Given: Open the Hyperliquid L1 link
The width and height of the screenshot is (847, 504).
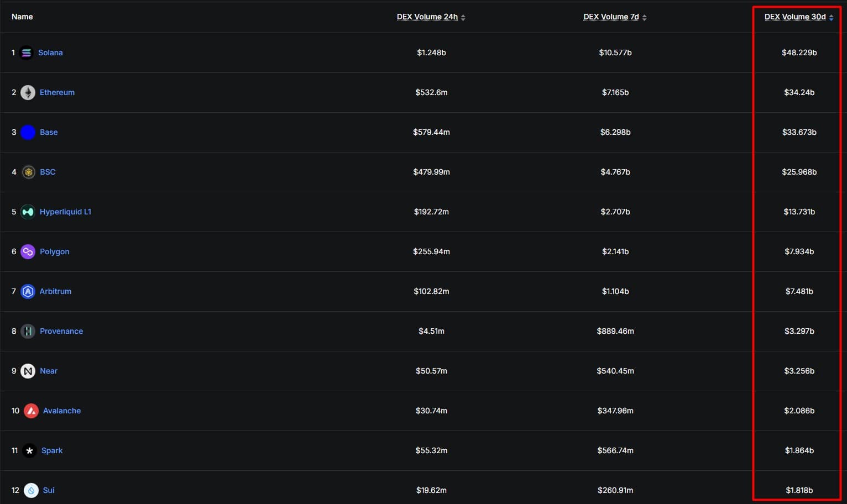Looking at the screenshot, I should (65, 212).
